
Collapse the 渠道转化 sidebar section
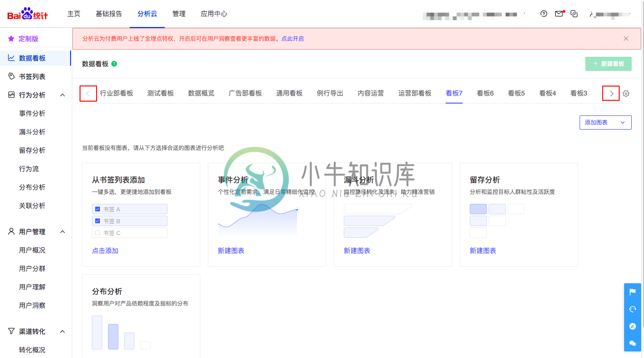point(63,332)
